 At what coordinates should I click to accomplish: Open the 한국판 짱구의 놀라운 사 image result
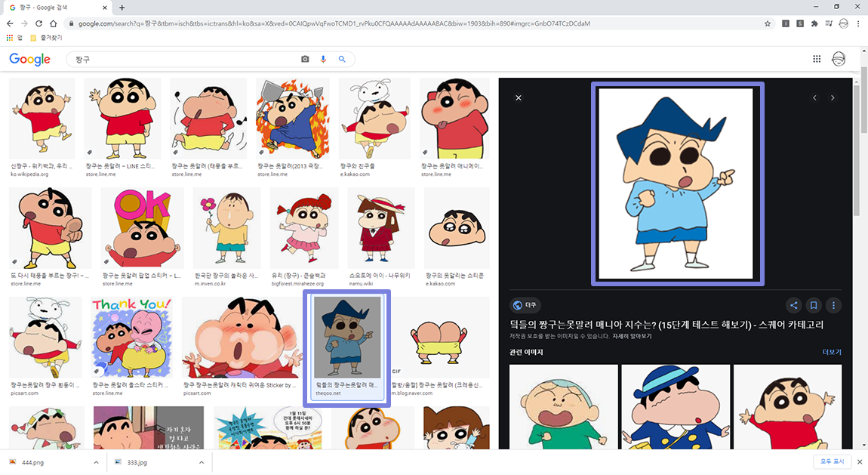(x=227, y=228)
